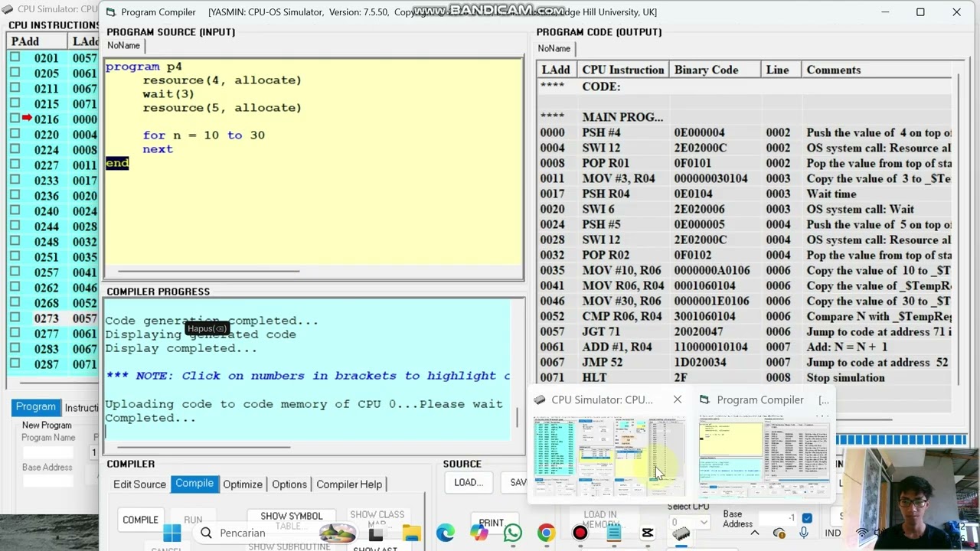Click the Program Compiler title bar icon

coord(110,12)
